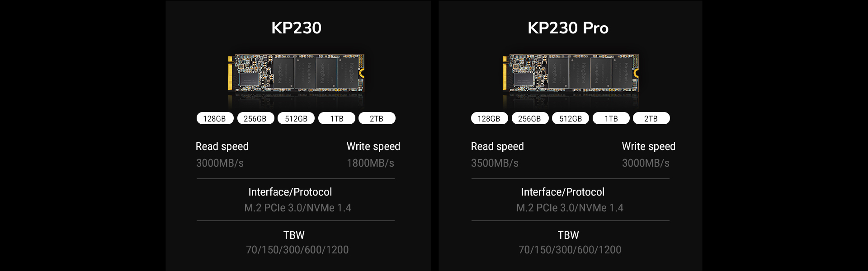
Task: Click the KP230 read speed value 3000MB/s
Action: pos(220,163)
